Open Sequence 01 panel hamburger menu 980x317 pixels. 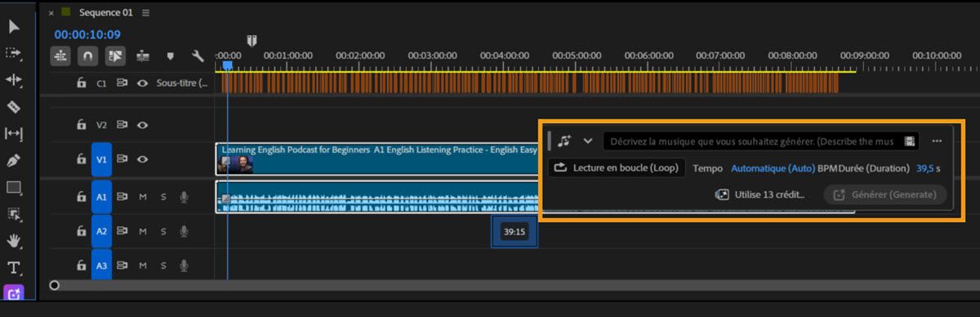145,13
